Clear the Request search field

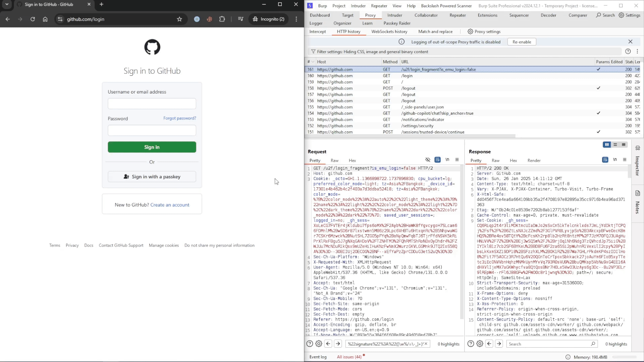pos(426,344)
